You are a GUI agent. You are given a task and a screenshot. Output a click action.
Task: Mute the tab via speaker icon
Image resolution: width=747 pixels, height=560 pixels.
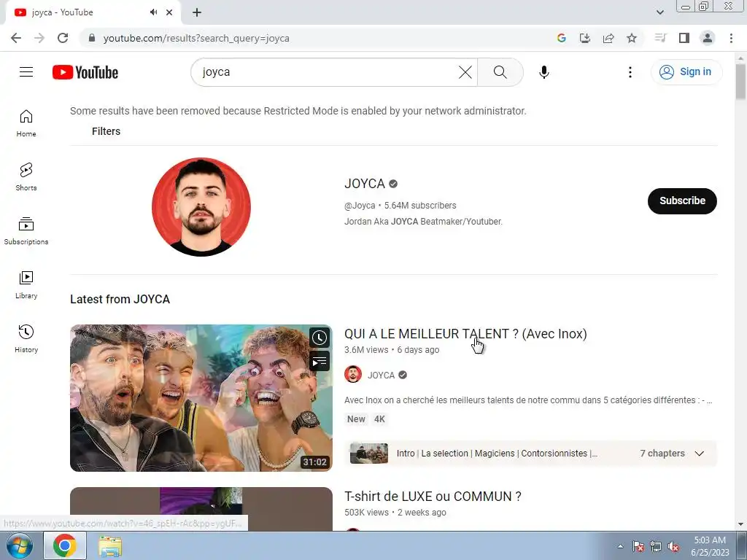[x=153, y=12]
